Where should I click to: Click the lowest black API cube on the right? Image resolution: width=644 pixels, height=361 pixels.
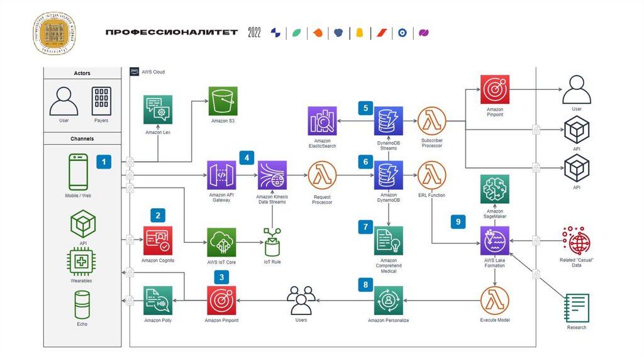coord(577,168)
